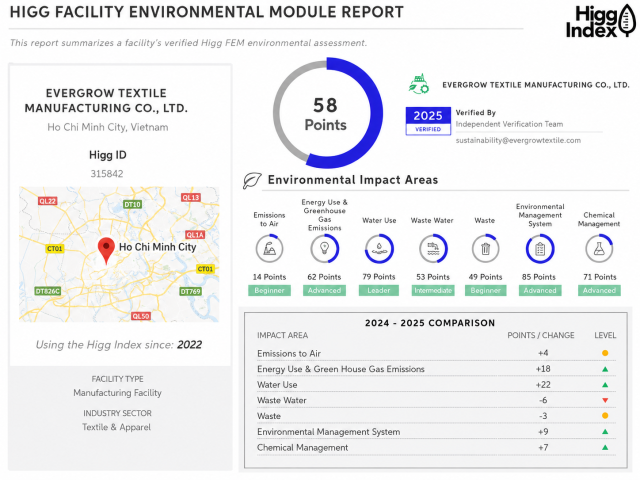Click the "14 Points" score text
Viewport: 640px width, 480px height.
pyautogui.click(x=269, y=277)
